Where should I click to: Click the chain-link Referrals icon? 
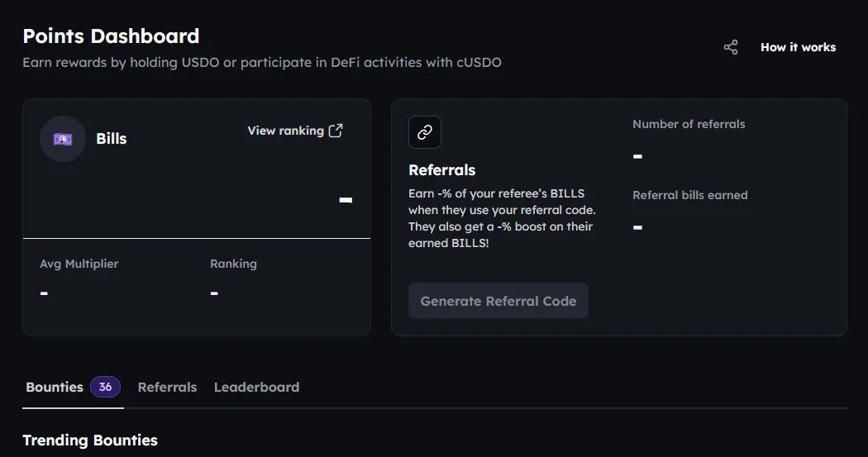tap(425, 132)
